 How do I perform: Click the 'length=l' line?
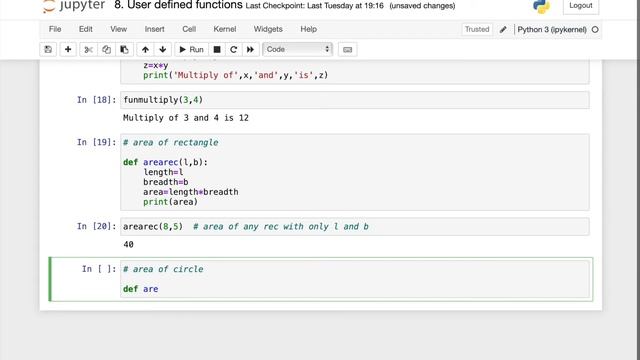pyautogui.click(x=163, y=172)
